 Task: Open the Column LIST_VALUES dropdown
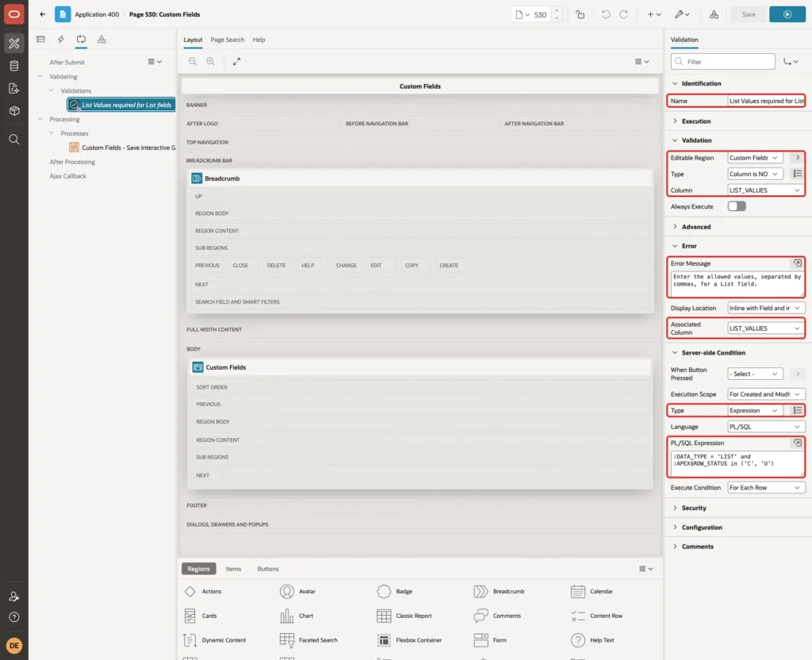point(766,190)
